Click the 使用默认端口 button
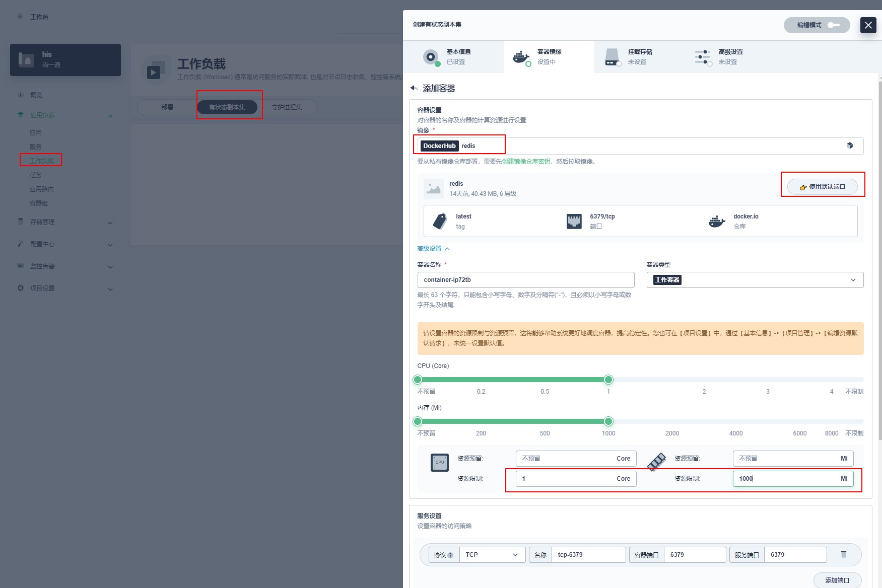Image resolution: width=882 pixels, height=588 pixels. 822,187
